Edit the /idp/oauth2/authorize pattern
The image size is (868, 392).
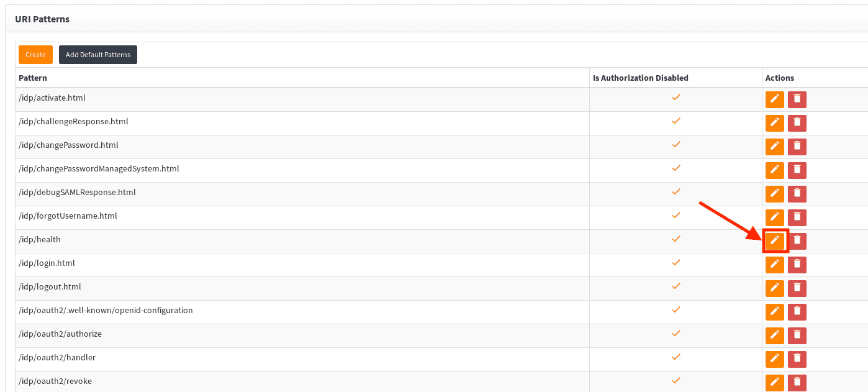tap(774, 335)
